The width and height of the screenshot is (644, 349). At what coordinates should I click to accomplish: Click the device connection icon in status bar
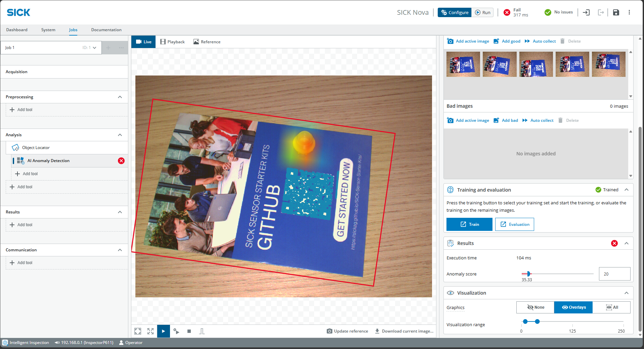(57, 343)
